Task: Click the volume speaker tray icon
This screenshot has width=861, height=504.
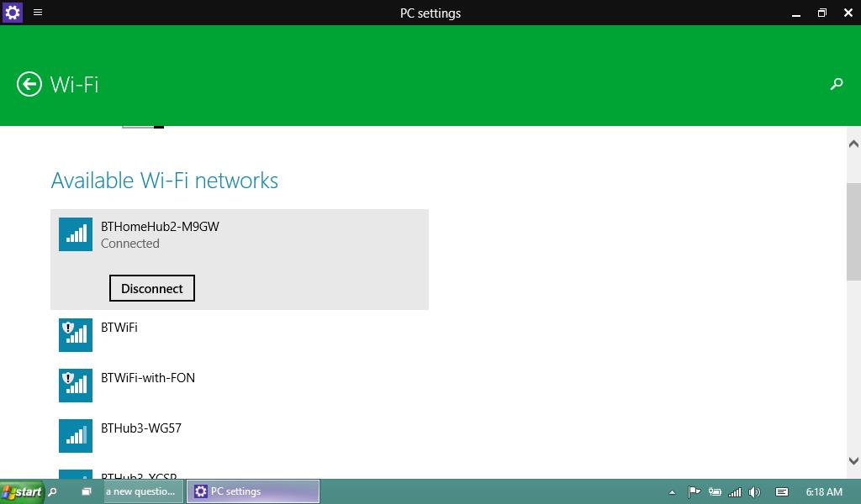Action: pyautogui.click(x=754, y=492)
